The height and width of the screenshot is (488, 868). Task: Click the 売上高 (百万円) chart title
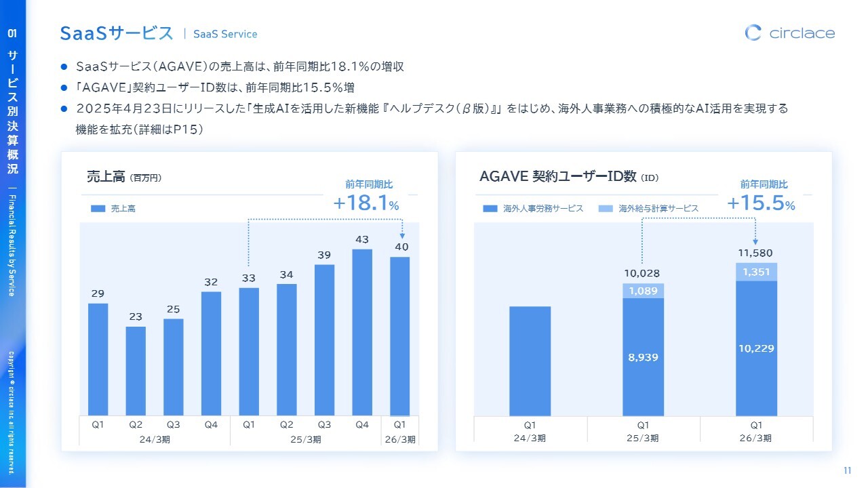(124, 177)
